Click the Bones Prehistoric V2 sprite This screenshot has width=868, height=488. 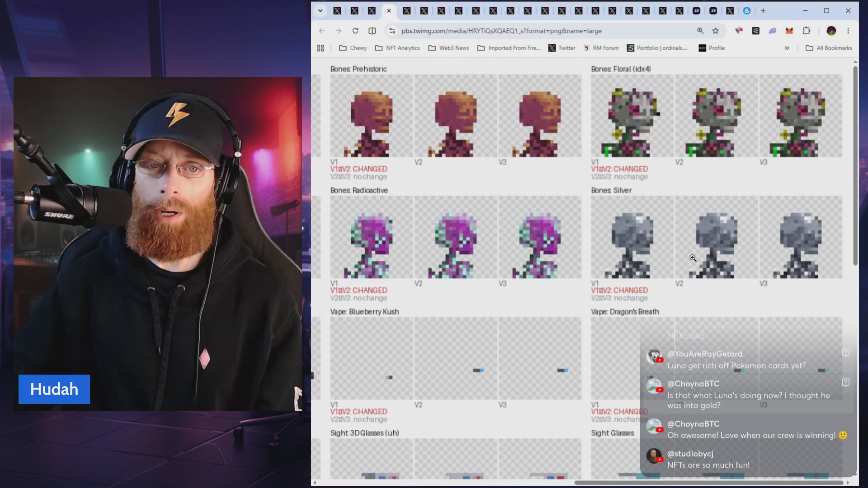pos(456,116)
